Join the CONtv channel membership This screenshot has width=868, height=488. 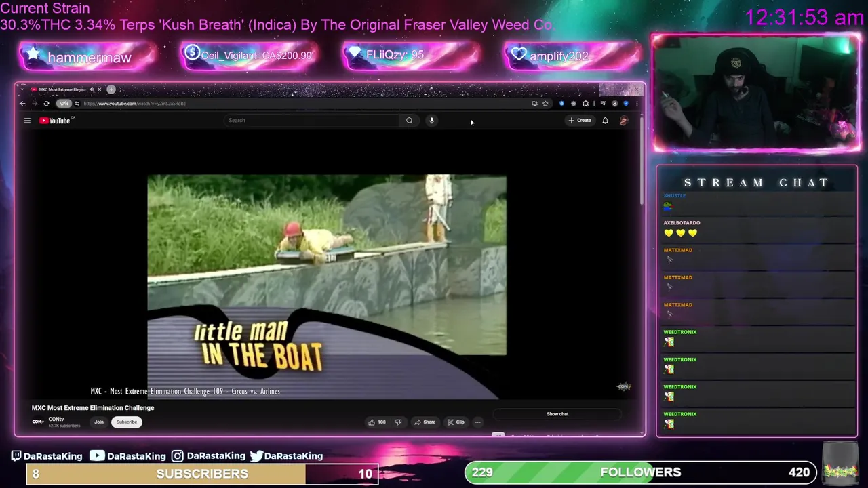click(x=99, y=422)
